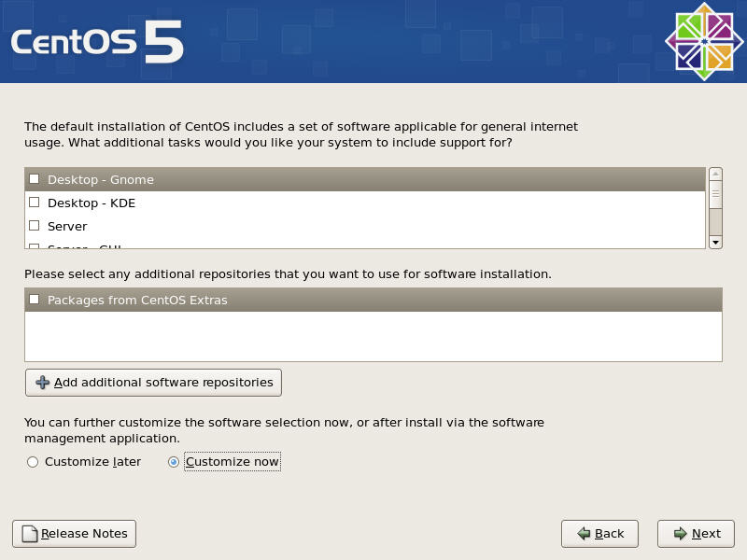Click the scroll down arrow of task list
Viewport: 747px width, 560px height.
(x=715, y=242)
